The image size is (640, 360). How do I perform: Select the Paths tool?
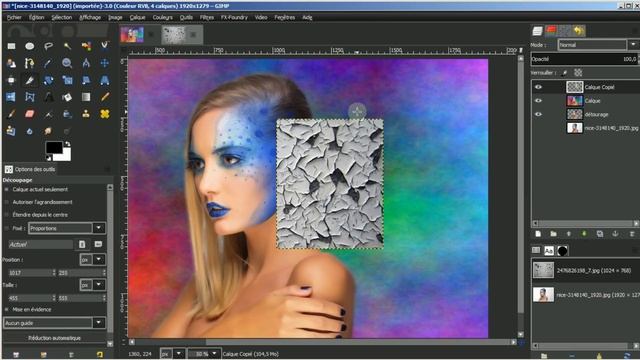pyautogui.click(x=30, y=63)
